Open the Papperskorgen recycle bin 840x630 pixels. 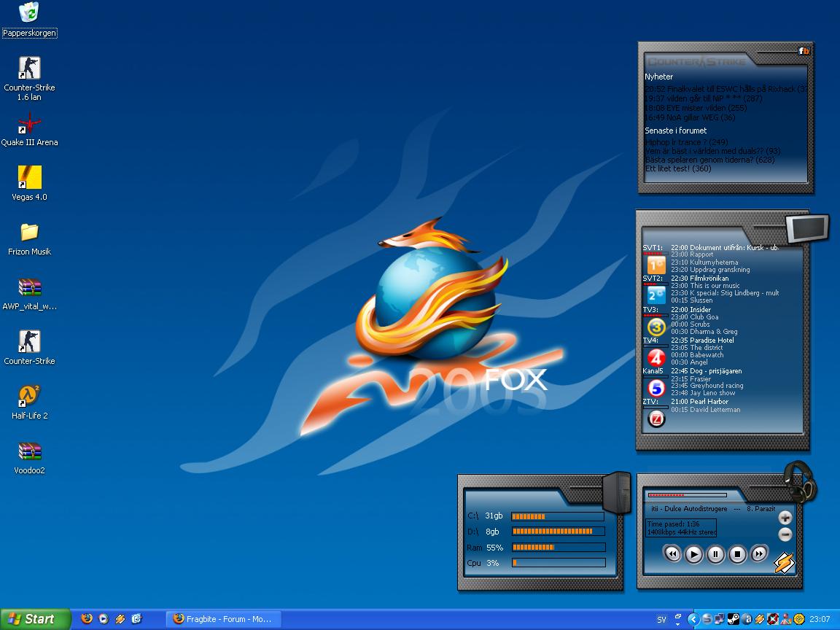(x=29, y=20)
